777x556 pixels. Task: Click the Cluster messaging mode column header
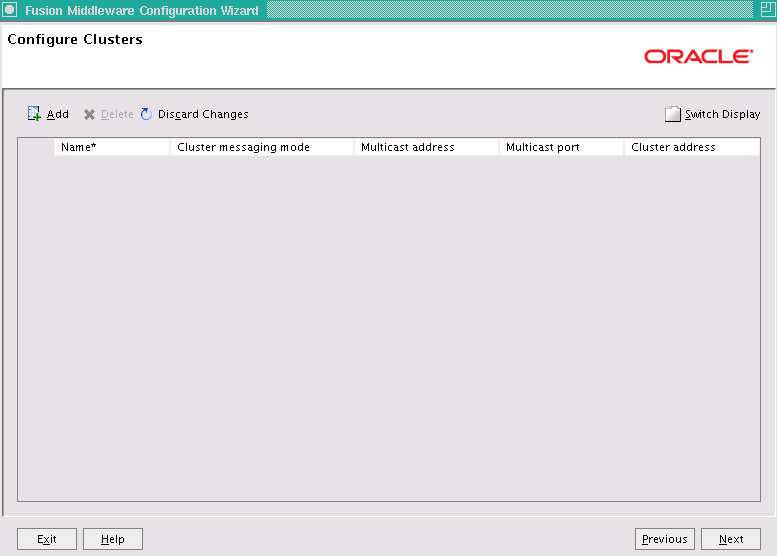pos(262,147)
